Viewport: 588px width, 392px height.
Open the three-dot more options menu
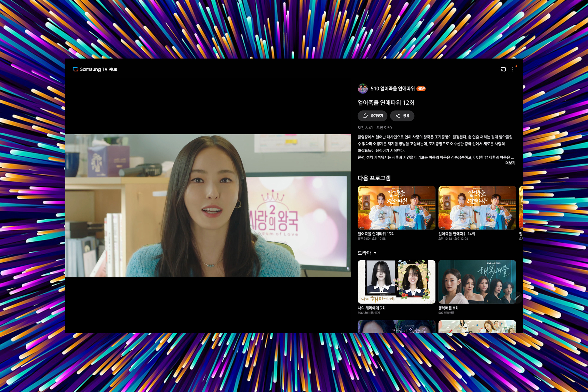(513, 69)
